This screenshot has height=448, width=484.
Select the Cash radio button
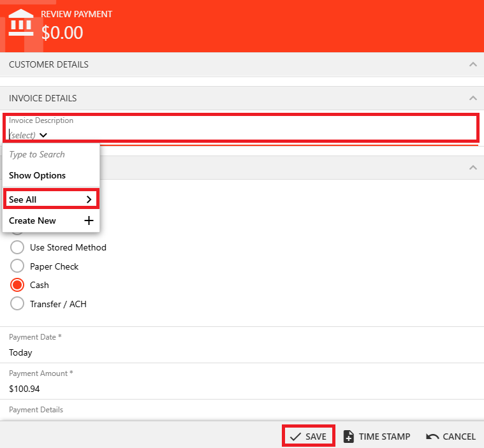click(x=17, y=285)
